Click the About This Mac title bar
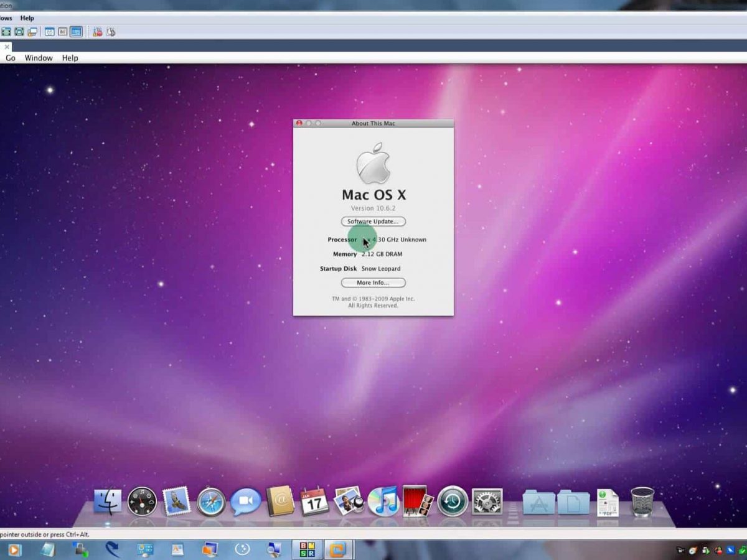 pos(374,123)
